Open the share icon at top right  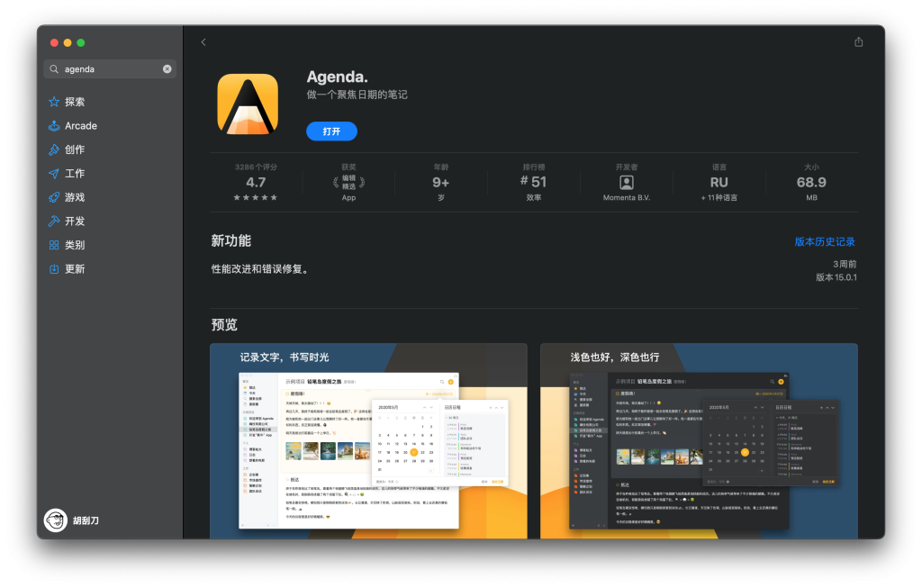coord(858,41)
